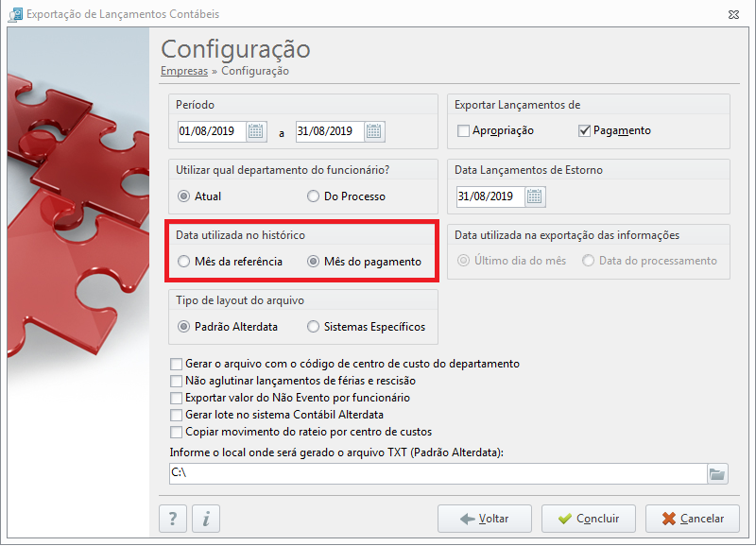Click the Voltar button
This screenshot has width=756, height=546.
(485, 519)
